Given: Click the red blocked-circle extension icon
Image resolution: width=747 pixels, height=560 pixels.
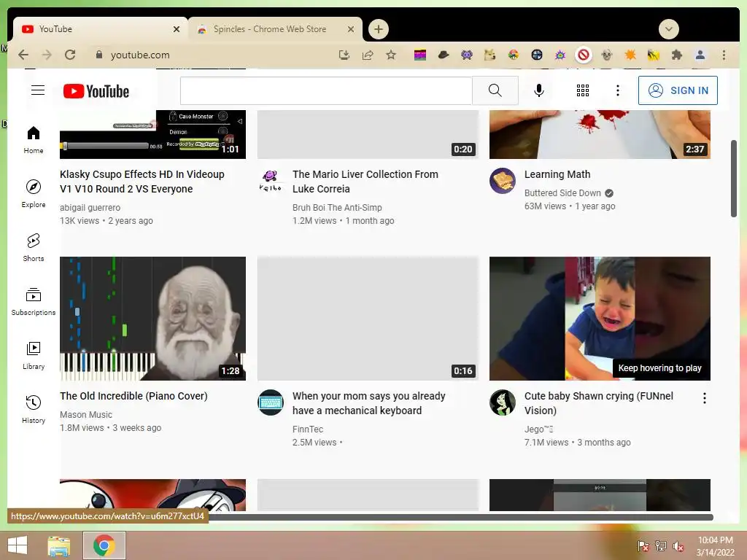Looking at the screenshot, I should click(x=584, y=55).
